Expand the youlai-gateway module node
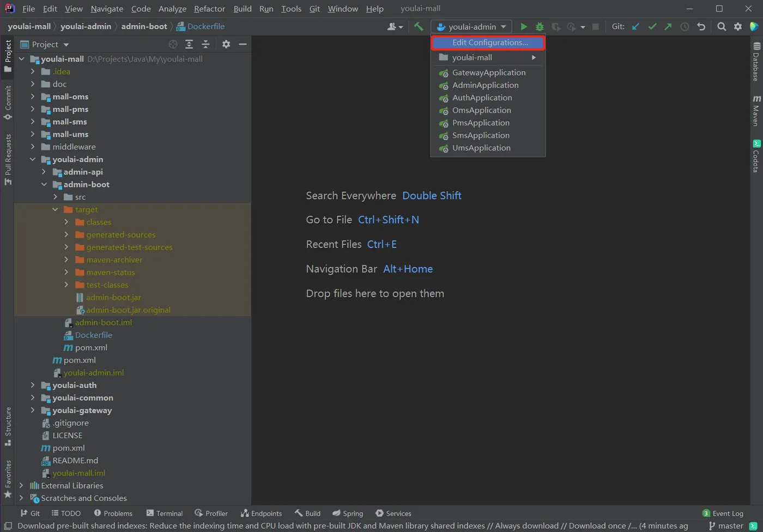 pos(33,410)
